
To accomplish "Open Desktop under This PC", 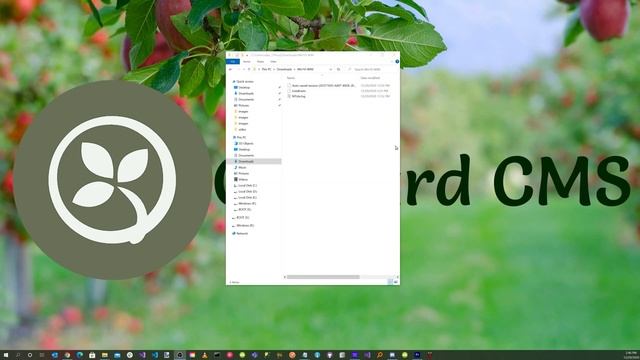I will (244, 149).
